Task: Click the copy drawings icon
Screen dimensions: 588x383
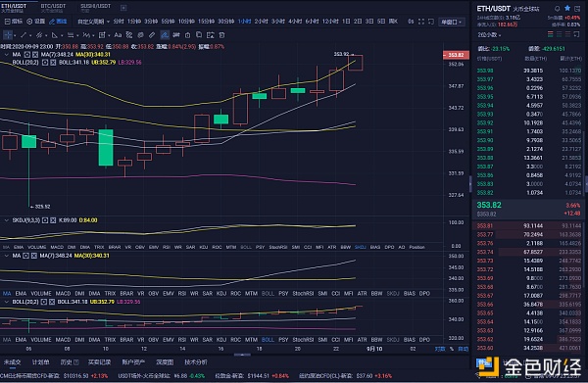Action: [x=199, y=35]
